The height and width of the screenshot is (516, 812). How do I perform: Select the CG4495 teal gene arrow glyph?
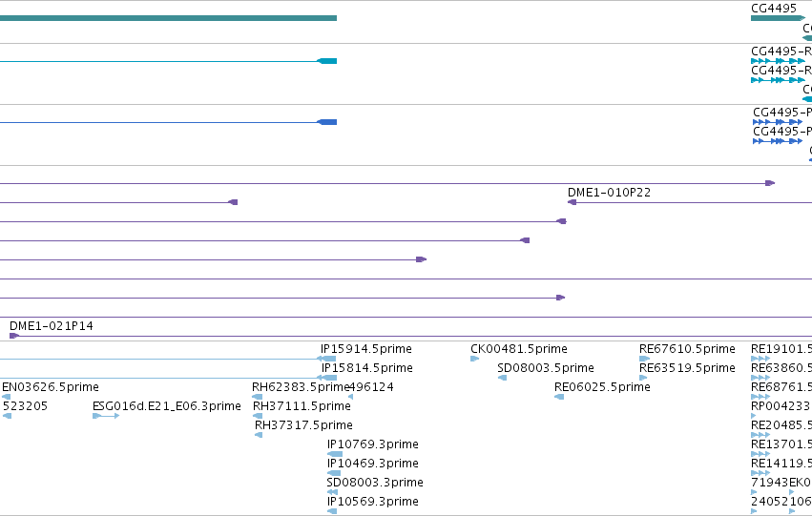click(778, 18)
